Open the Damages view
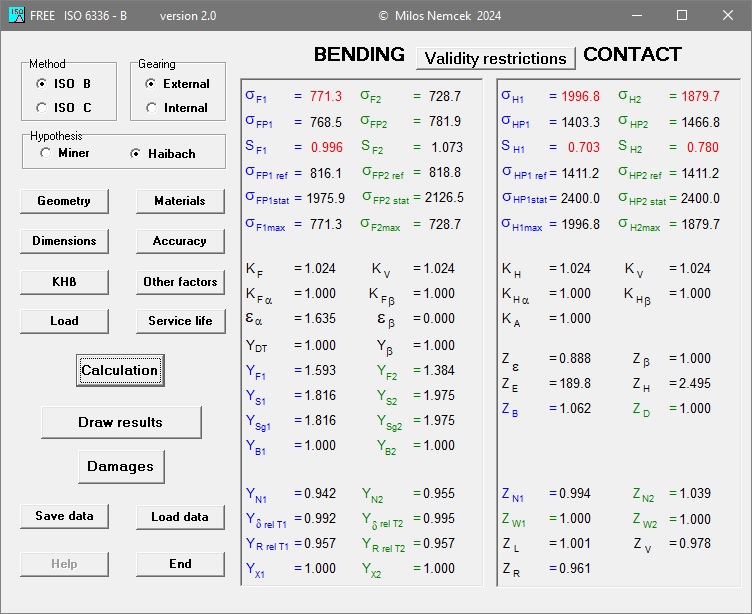The image size is (752, 614). [x=121, y=466]
